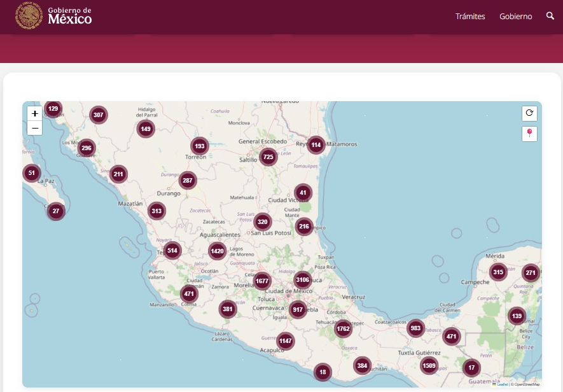Screen dimensions: 563x392
Task: Select the 1762 cluster marker
Action: (344, 328)
